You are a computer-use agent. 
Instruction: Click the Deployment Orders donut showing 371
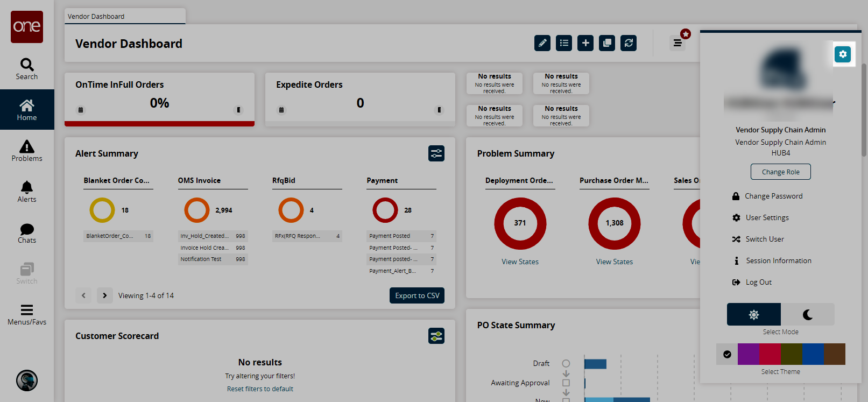pyautogui.click(x=520, y=223)
